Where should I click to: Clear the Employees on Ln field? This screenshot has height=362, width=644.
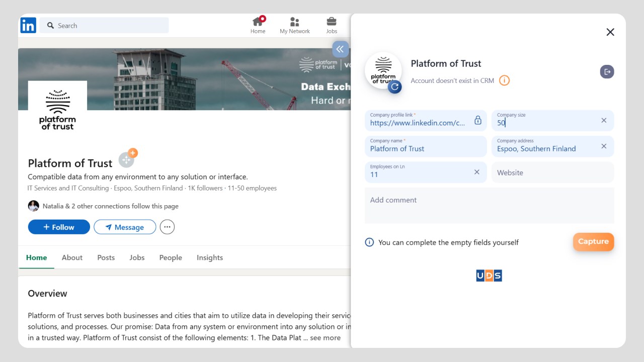(x=477, y=172)
